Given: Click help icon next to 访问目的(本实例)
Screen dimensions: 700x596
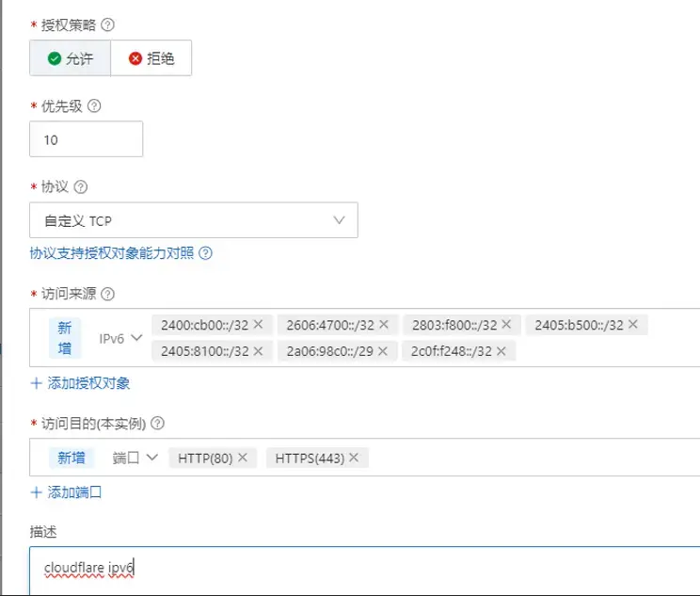Looking at the screenshot, I should click(158, 424).
